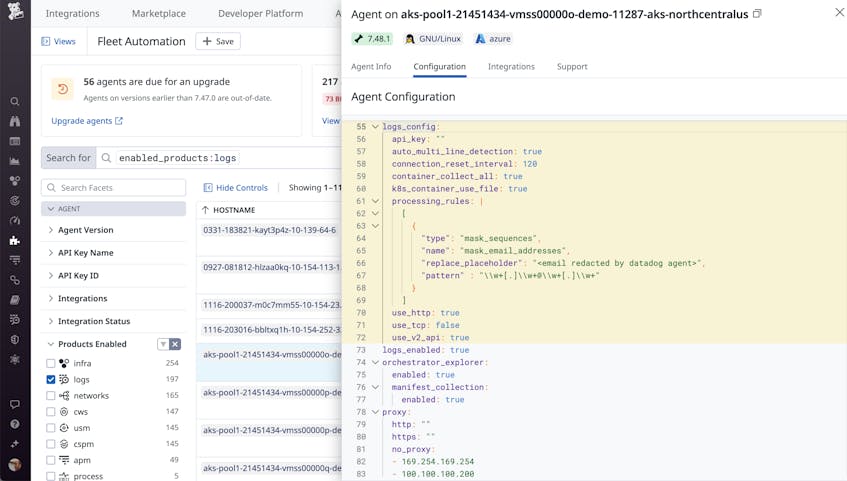The width and height of the screenshot is (847, 481).
Task: Open the chat bubble sidebar icon
Action: tap(15, 404)
